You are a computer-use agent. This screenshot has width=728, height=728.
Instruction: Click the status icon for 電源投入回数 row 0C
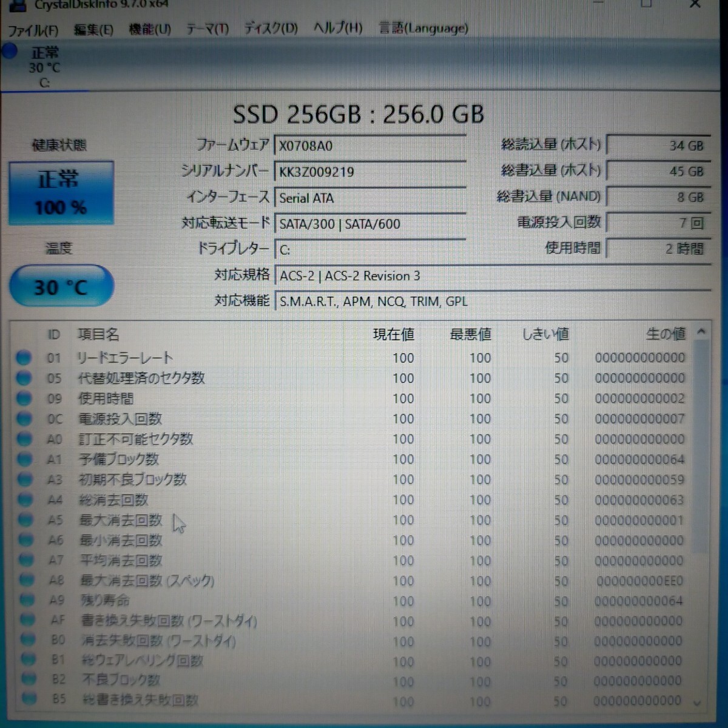24,419
